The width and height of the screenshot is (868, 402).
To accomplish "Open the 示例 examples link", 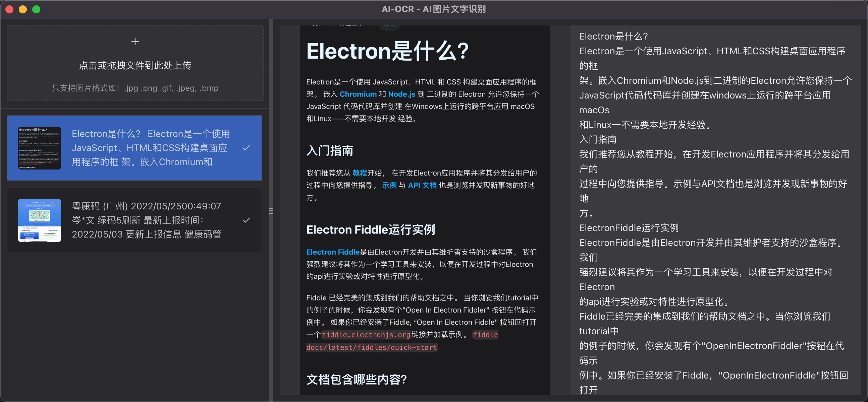I will 389,185.
